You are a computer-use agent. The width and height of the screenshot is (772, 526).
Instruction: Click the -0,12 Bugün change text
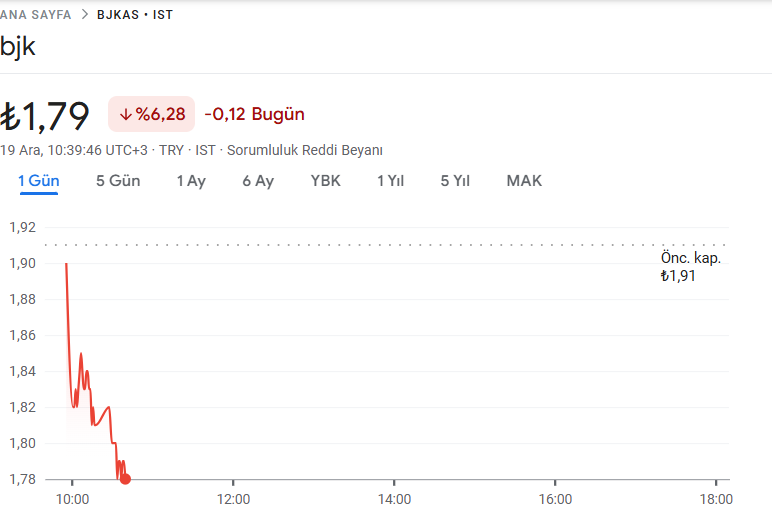point(254,114)
